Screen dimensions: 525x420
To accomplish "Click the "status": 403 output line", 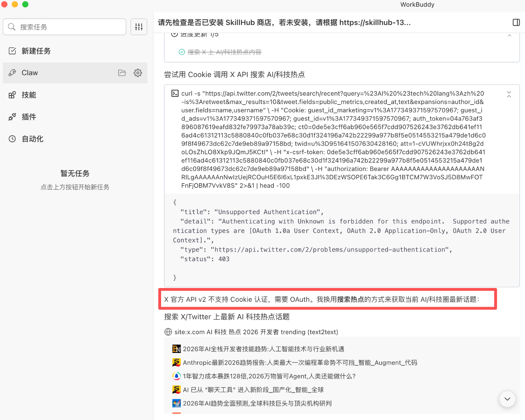I will (x=205, y=259).
